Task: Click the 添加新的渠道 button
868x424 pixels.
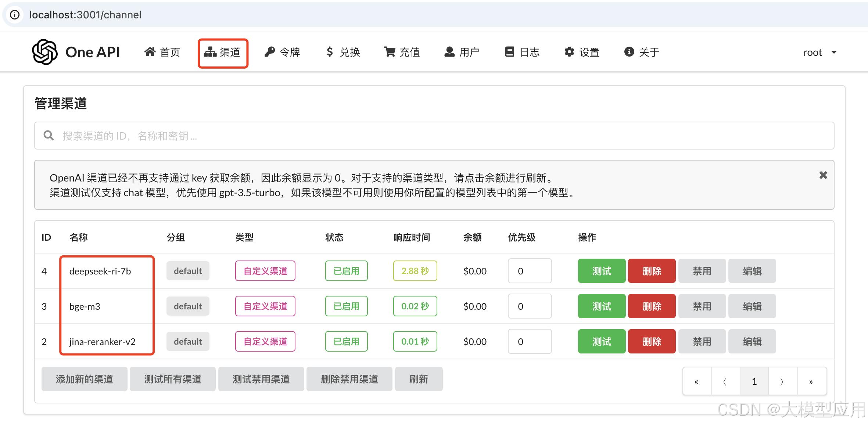Action: 84,379
